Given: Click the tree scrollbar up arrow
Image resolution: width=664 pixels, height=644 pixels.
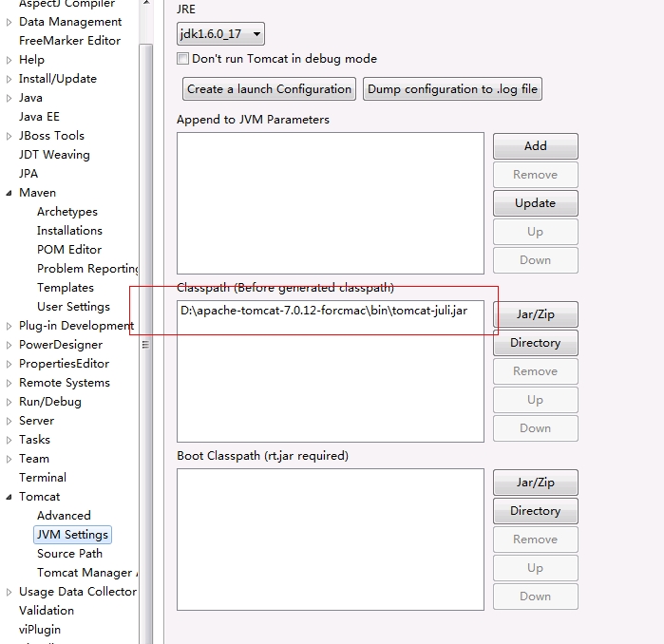Looking at the screenshot, I should pos(146,3).
